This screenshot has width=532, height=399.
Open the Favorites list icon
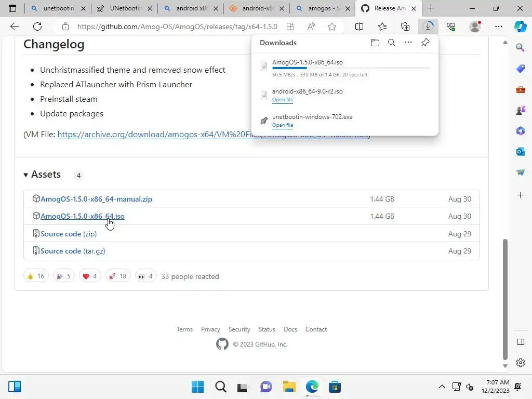click(x=382, y=26)
